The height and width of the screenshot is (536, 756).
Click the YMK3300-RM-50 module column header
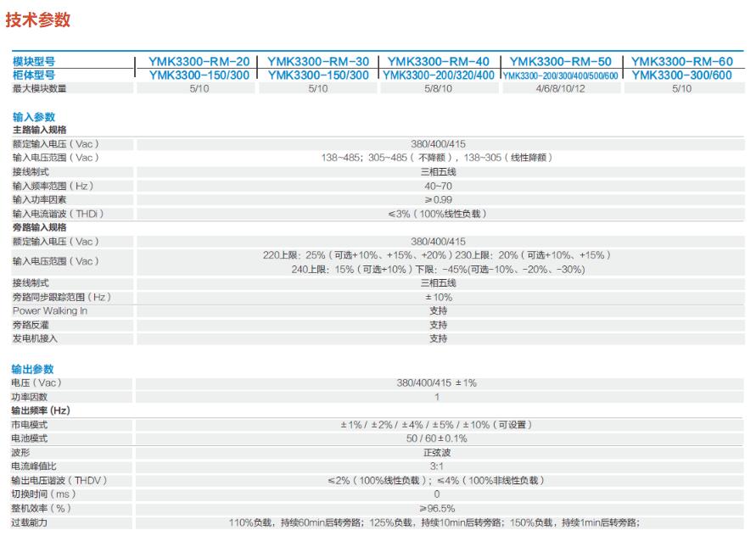click(x=560, y=62)
